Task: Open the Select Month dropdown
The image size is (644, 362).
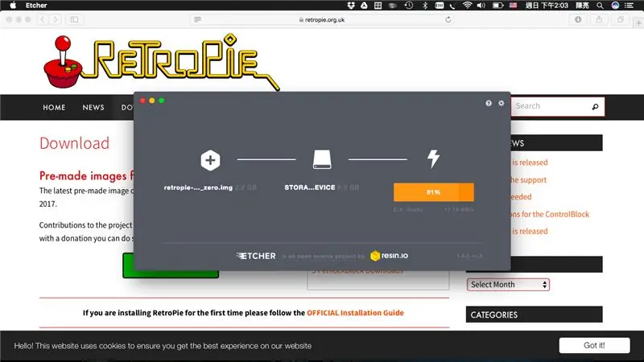Action: pos(508,285)
